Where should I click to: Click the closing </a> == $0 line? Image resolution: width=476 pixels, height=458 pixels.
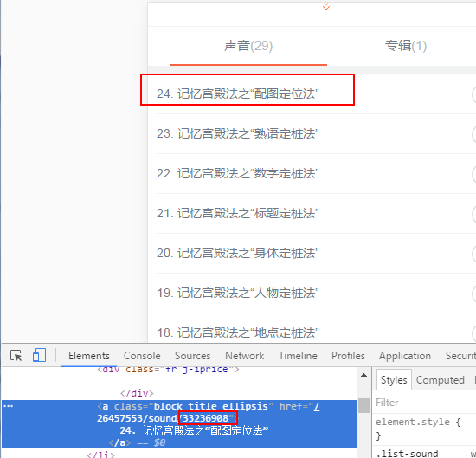point(137,442)
